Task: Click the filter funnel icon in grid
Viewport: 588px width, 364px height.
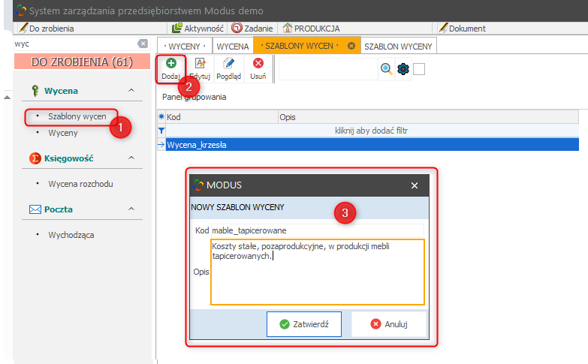Action: [161, 131]
